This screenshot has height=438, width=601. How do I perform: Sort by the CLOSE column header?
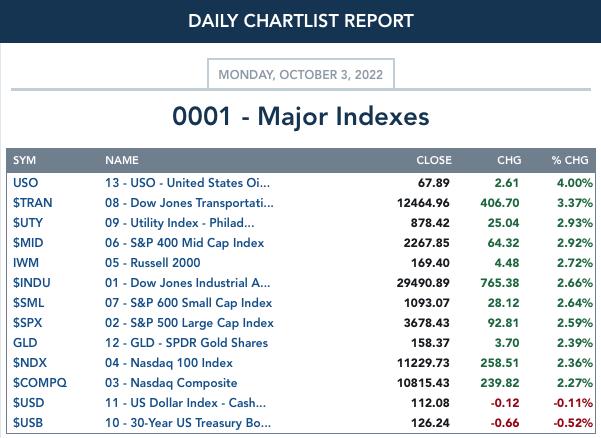434,160
